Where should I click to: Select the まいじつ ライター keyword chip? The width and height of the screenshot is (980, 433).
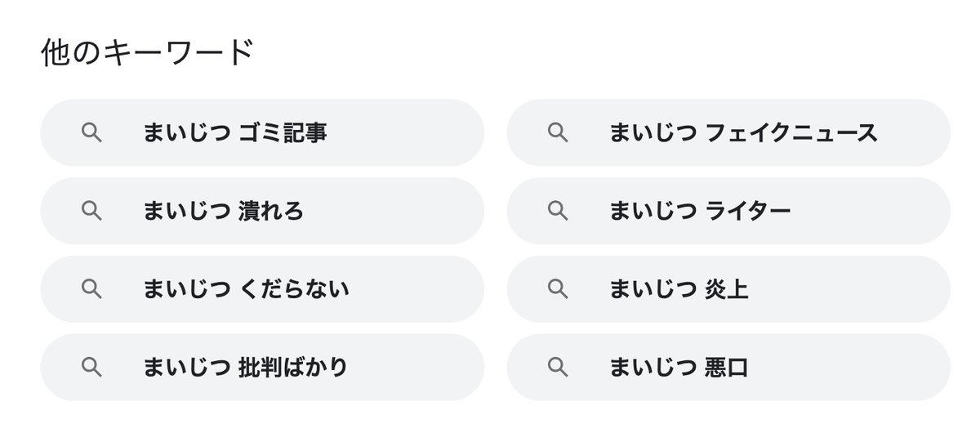point(728,211)
